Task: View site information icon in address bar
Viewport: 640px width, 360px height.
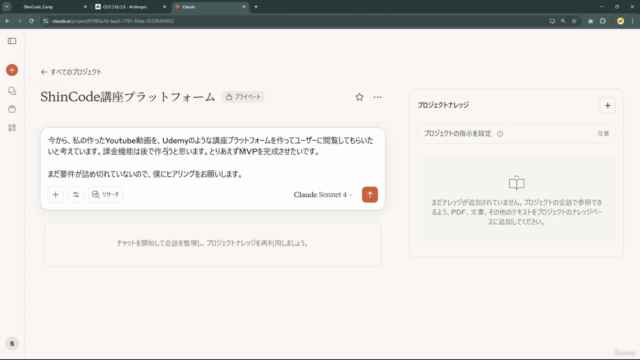Action: point(46,21)
